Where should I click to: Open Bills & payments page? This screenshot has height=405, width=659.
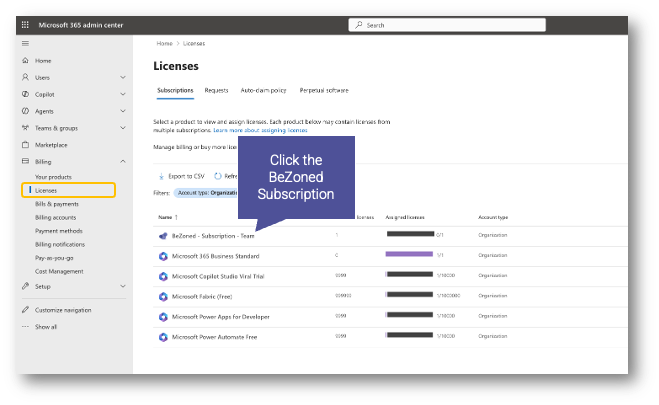coord(57,204)
